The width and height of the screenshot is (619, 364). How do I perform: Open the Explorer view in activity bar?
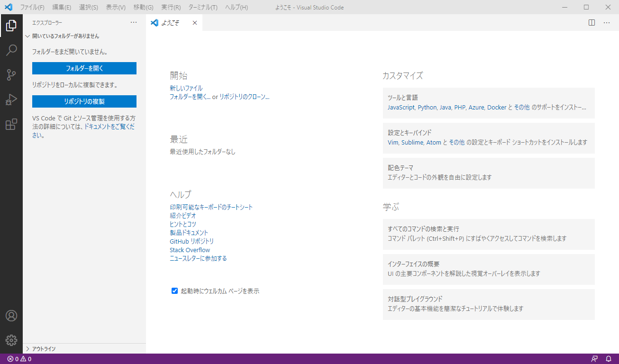click(11, 26)
